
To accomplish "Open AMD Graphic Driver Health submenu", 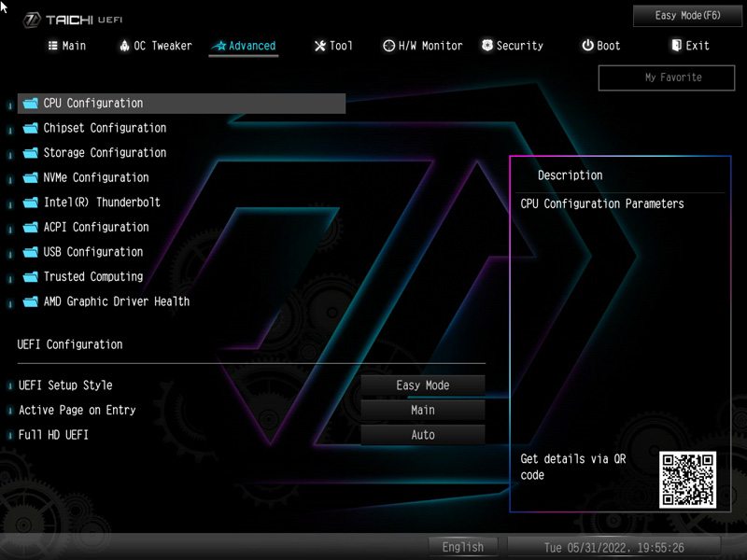I will point(116,301).
